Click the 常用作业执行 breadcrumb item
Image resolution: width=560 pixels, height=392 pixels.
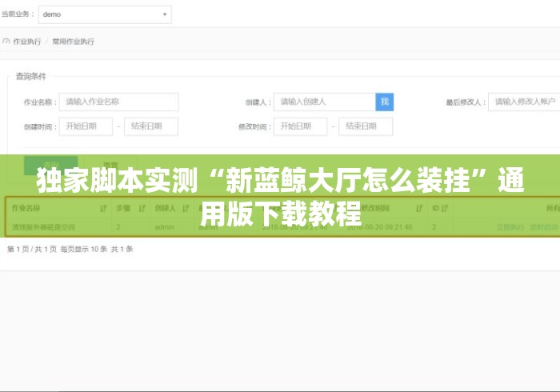pyautogui.click(x=74, y=42)
